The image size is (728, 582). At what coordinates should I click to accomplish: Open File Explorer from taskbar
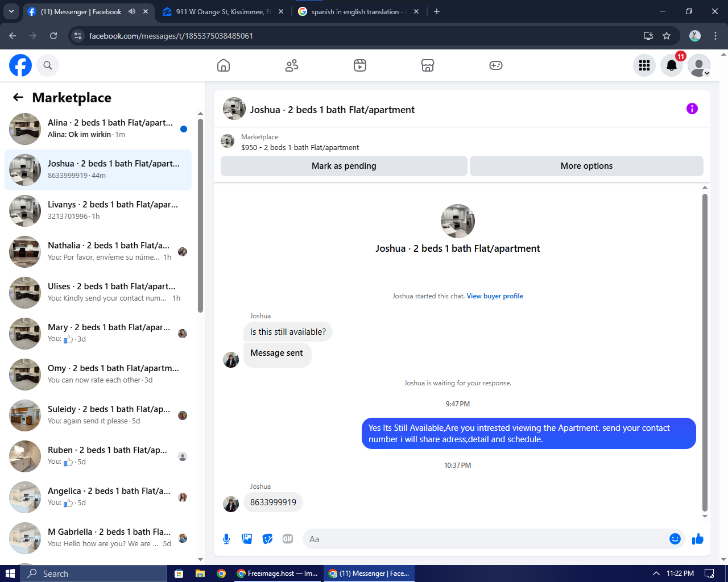[x=200, y=573]
